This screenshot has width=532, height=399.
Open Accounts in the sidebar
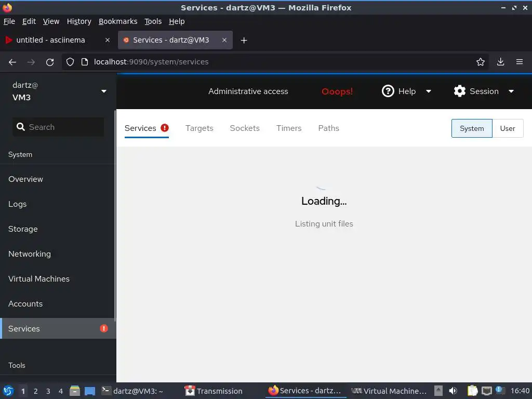point(58,303)
